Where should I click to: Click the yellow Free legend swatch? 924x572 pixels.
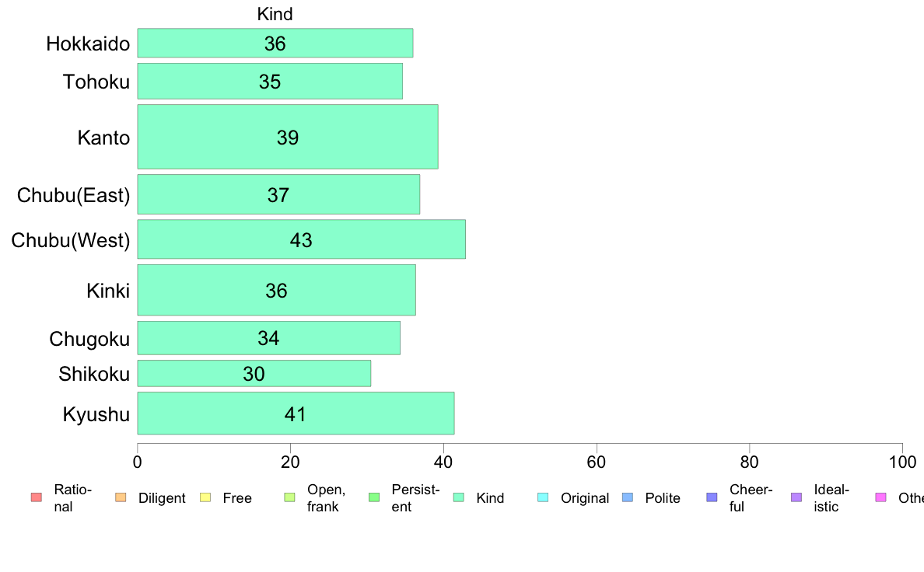click(205, 497)
